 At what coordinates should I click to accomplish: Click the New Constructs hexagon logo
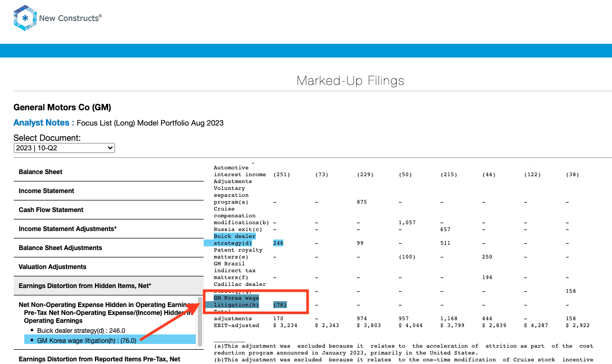(x=25, y=18)
